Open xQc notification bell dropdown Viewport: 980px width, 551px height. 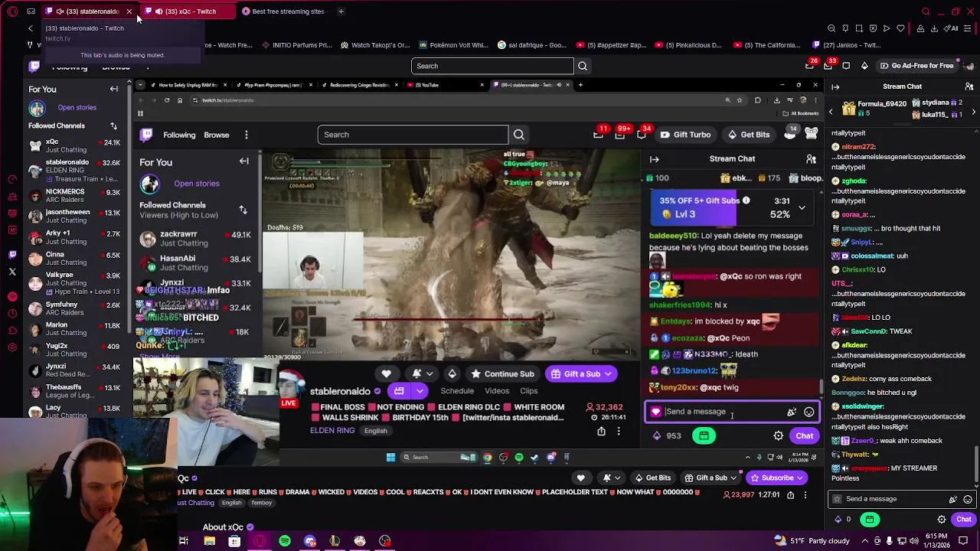coord(610,478)
